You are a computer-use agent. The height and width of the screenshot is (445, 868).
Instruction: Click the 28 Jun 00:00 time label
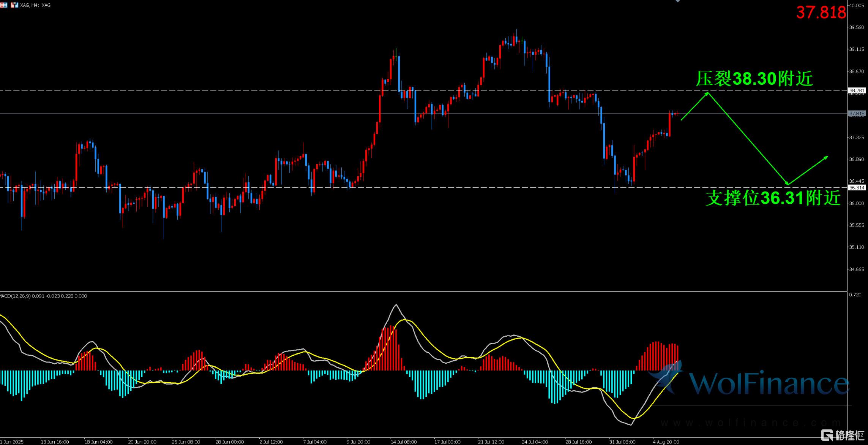(x=229, y=442)
